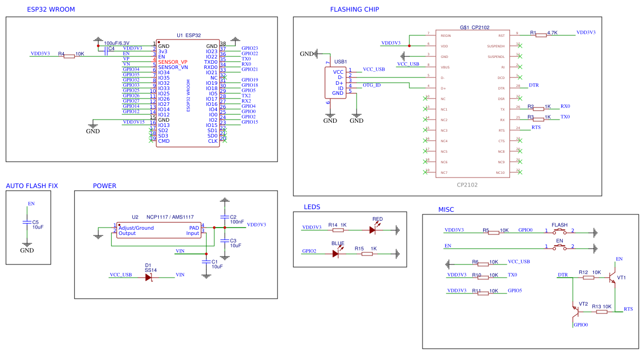644x354 pixels.
Task: Click the FLASH push-button switch symbol
Action: pyautogui.click(x=560, y=231)
